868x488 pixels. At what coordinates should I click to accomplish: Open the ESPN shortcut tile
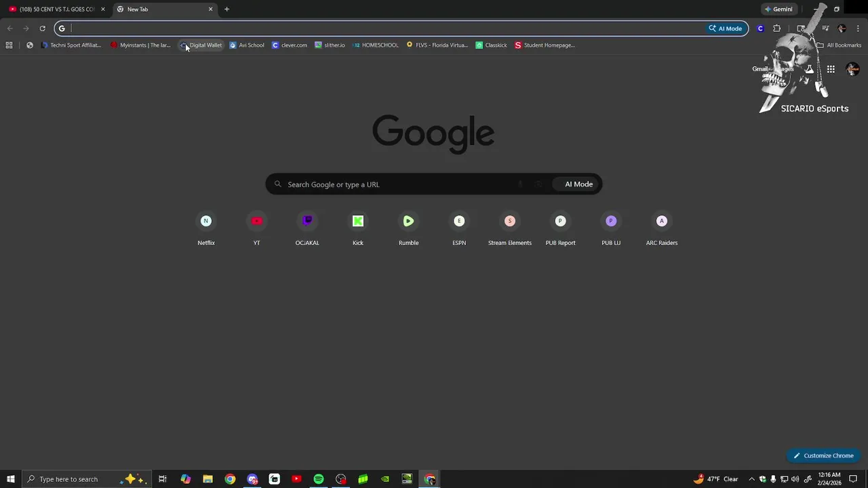tap(459, 229)
